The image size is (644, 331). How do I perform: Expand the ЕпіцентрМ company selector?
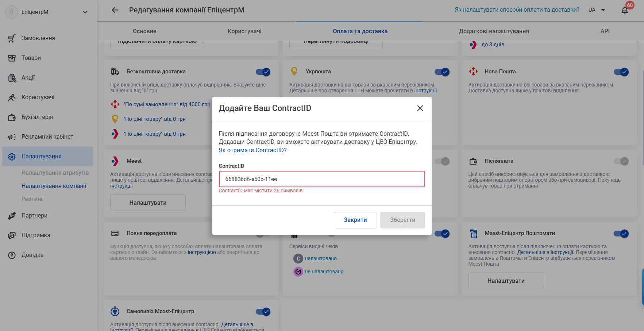click(x=85, y=12)
